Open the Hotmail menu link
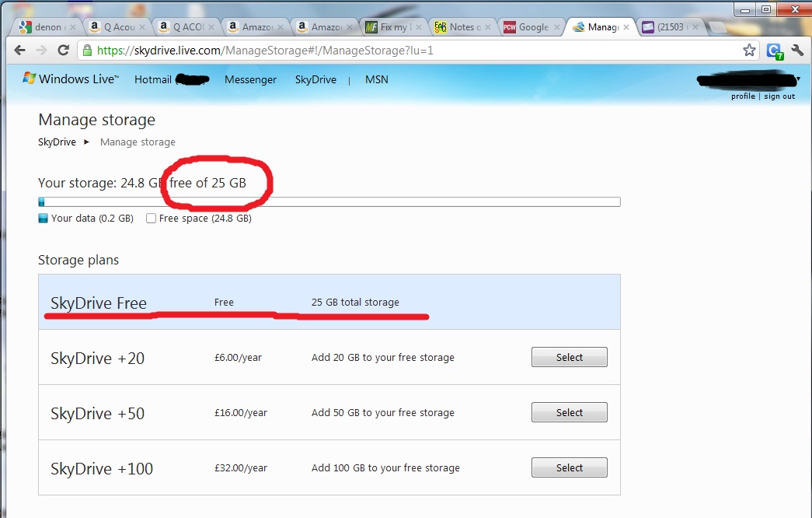This screenshot has width=812, height=518. [153, 79]
